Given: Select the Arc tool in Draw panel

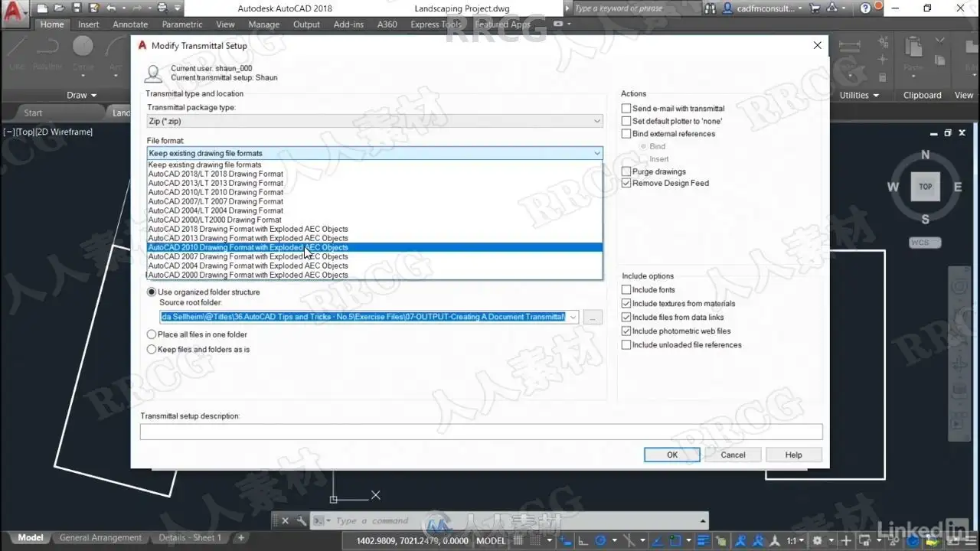Looking at the screenshot, I should pos(116,52).
